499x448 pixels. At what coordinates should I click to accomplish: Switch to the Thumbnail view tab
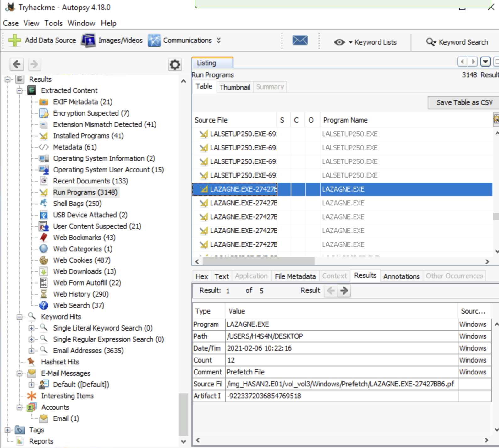click(235, 87)
